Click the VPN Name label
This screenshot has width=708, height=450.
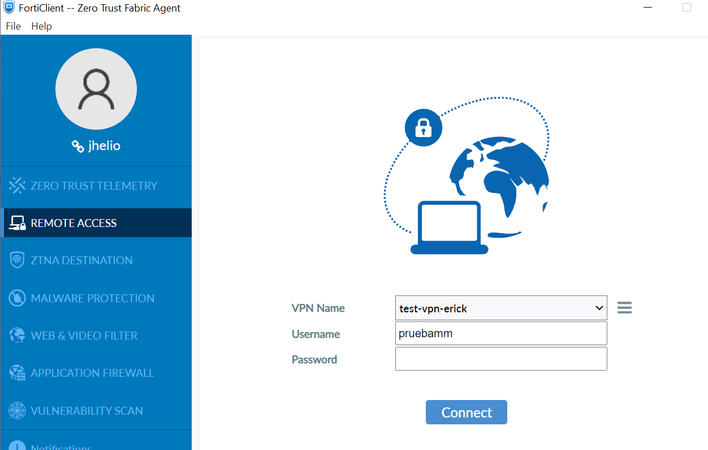point(318,308)
